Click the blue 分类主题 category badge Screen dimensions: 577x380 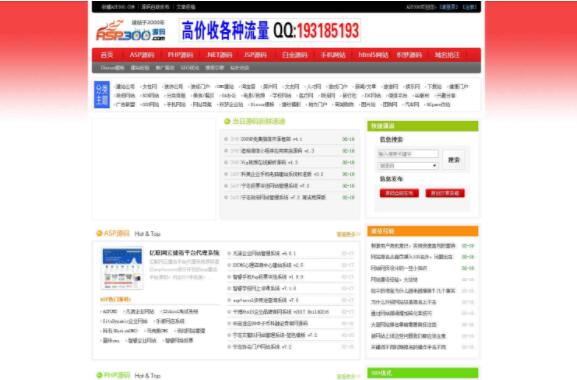pos(102,95)
